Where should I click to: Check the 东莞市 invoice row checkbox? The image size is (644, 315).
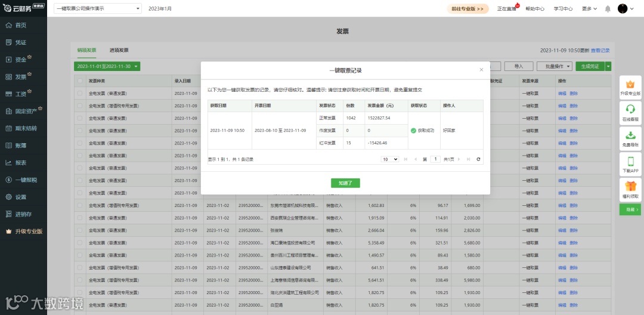(80, 205)
